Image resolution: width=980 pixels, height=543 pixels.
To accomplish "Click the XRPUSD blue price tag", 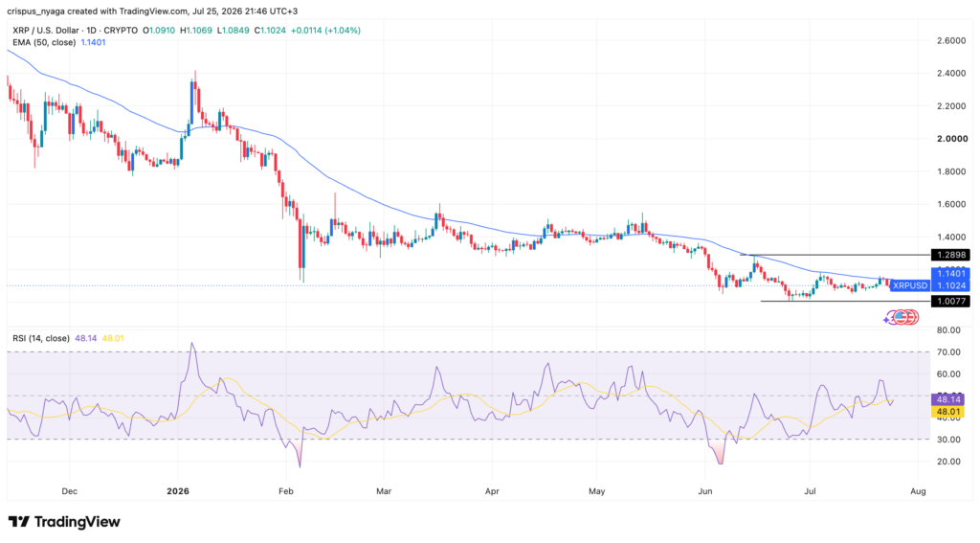I will point(910,285).
